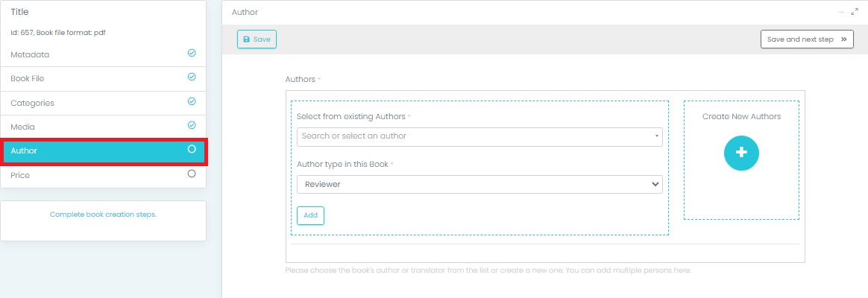Click the Price step empty circle indicator
Screen dimensions: 868x298
[192, 174]
